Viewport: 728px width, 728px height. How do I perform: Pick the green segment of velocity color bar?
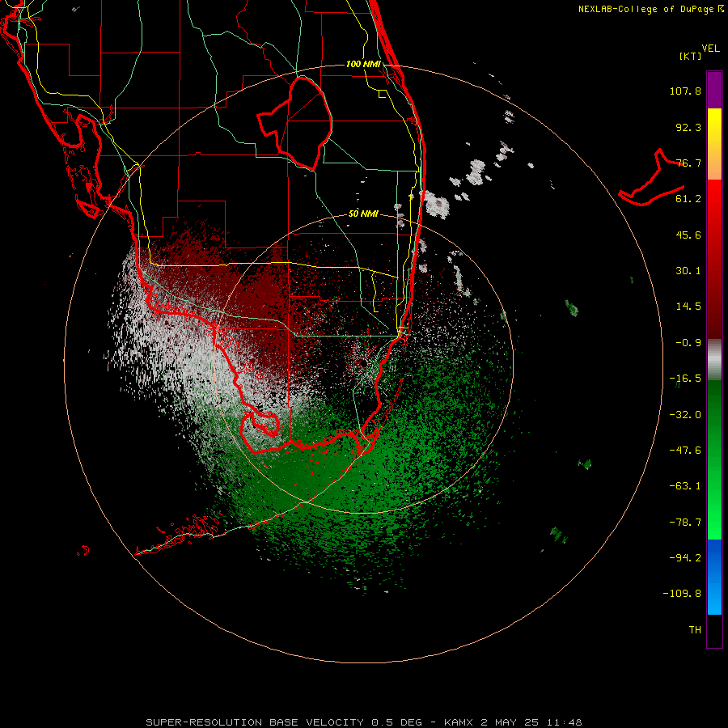pos(714,459)
